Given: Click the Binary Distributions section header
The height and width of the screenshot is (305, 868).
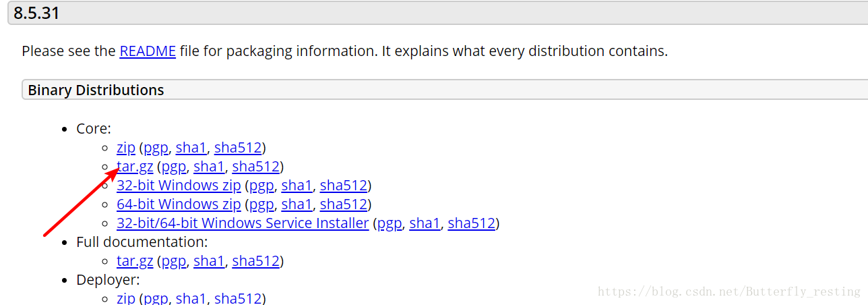Looking at the screenshot, I should [x=96, y=90].
